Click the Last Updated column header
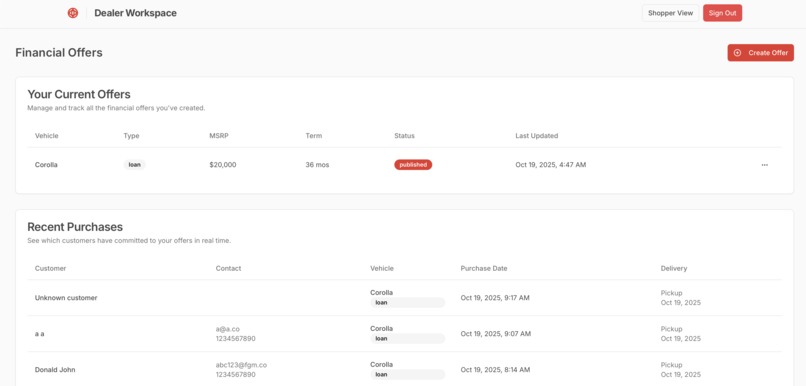 [537, 136]
